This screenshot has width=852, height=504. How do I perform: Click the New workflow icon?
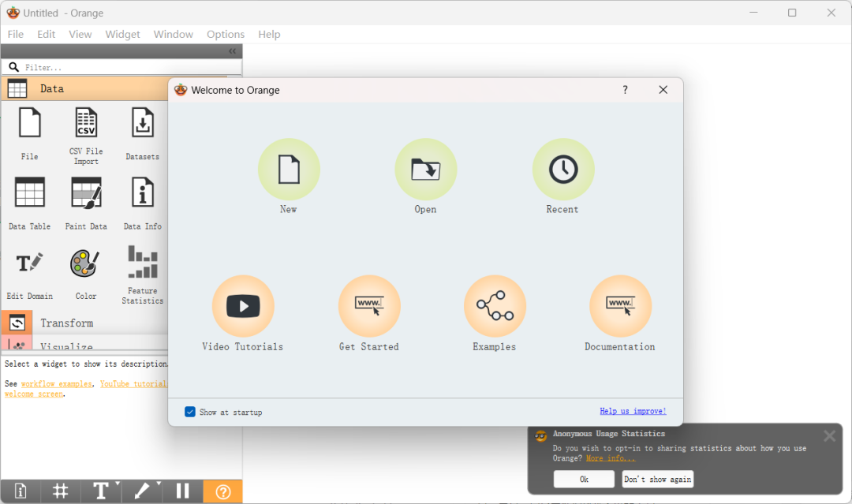tap(289, 170)
